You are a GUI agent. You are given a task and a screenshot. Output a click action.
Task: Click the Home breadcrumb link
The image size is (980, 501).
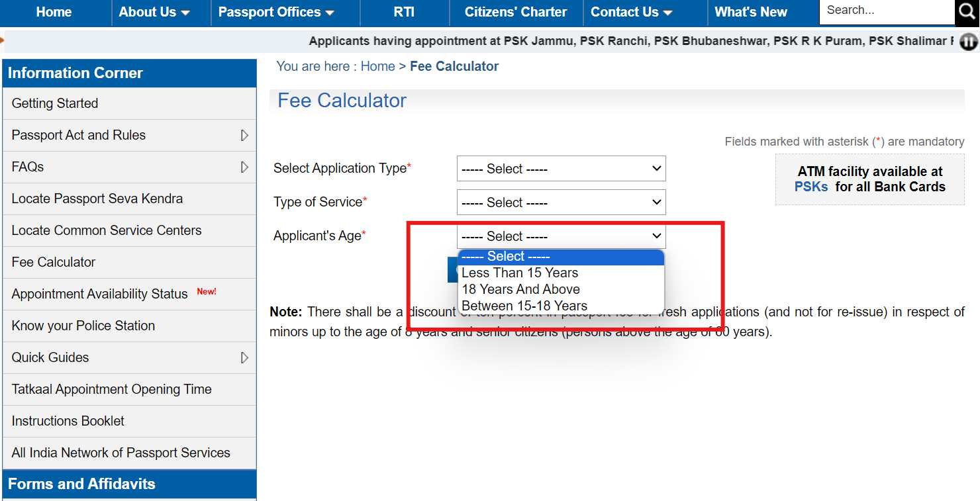(x=377, y=66)
